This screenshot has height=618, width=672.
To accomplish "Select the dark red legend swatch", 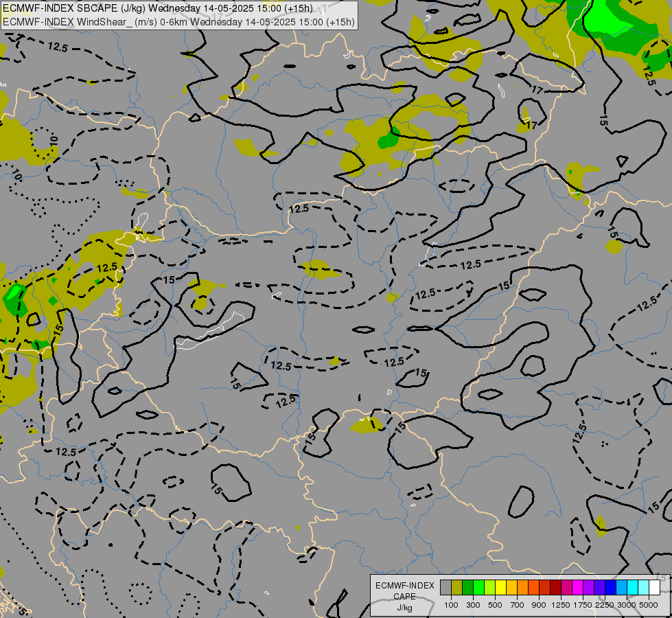I will pos(555,587).
